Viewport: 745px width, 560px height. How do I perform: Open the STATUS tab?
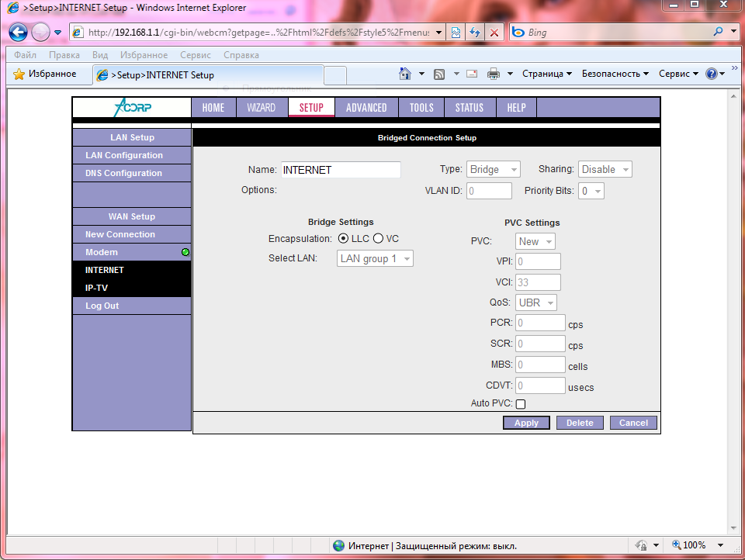(470, 108)
